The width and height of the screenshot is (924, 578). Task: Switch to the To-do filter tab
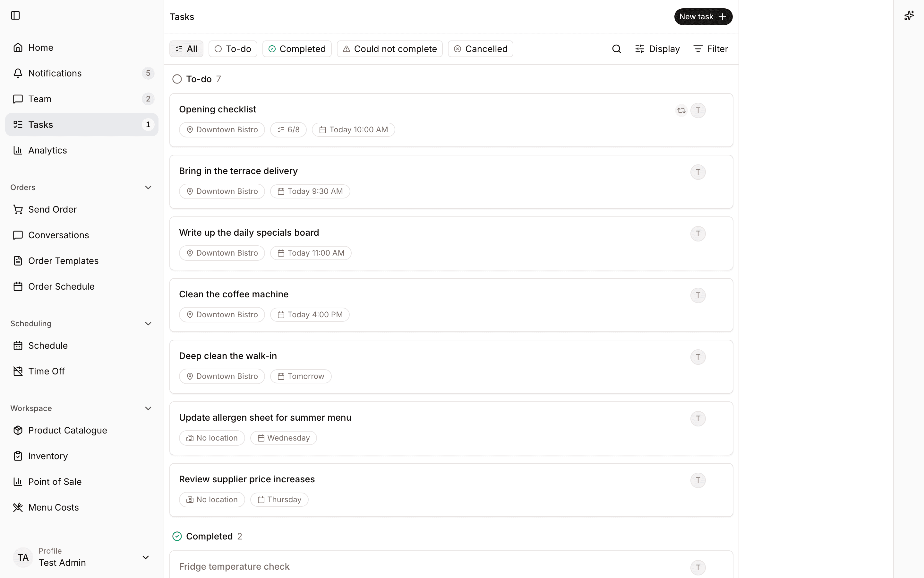(x=233, y=49)
